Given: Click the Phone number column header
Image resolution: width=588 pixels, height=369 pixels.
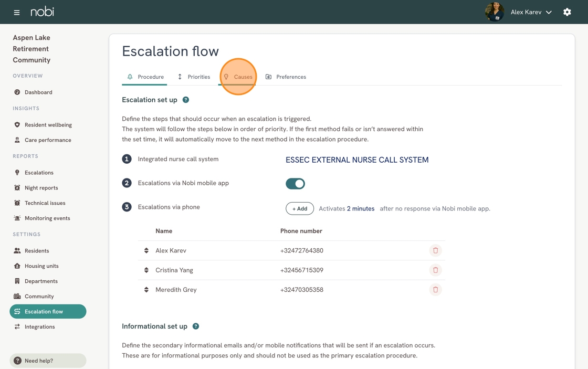Looking at the screenshot, I should point(301,231).
